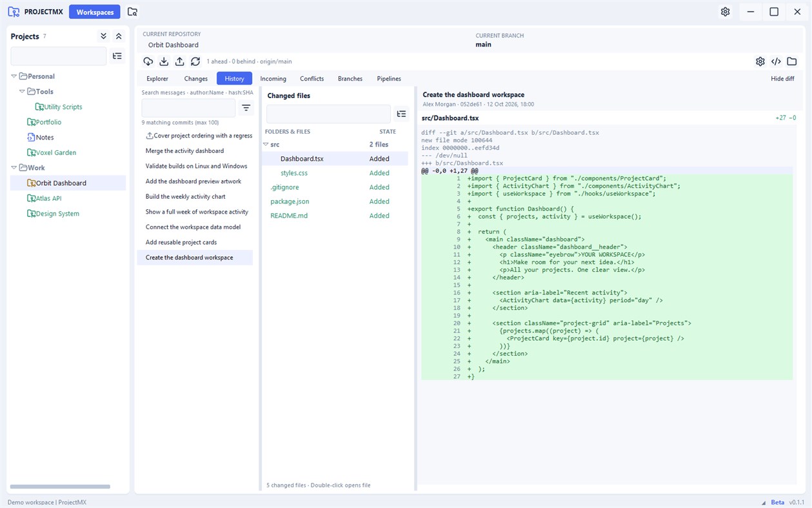
Task: Refresh the repository status
Action: click(x=195, y=61)
